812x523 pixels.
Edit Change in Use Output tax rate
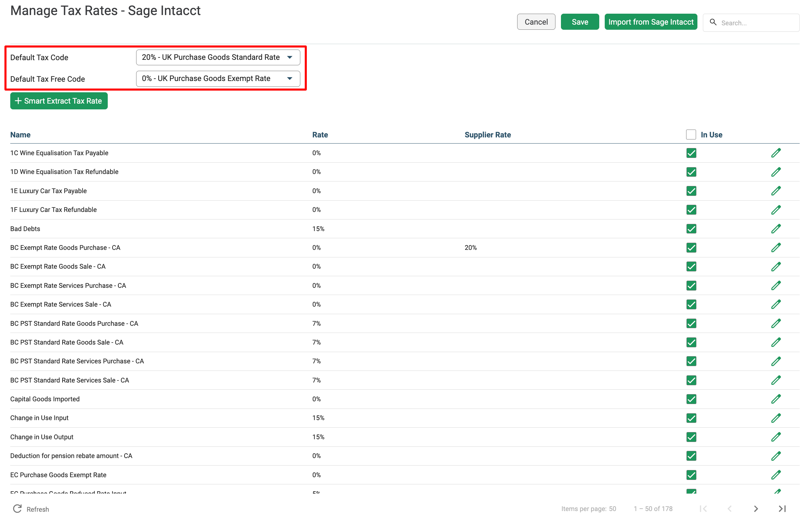(776, 437)
